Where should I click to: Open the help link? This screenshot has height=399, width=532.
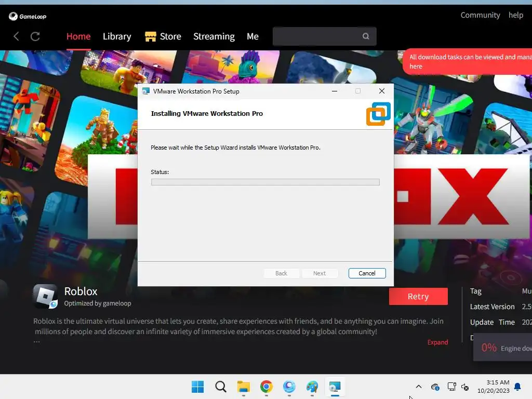[516, 15]
